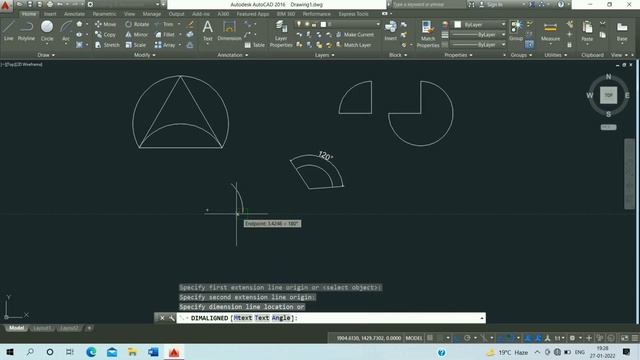The image size is (640, 360).
Task: Click the Group tool
Action: (516, 31)
